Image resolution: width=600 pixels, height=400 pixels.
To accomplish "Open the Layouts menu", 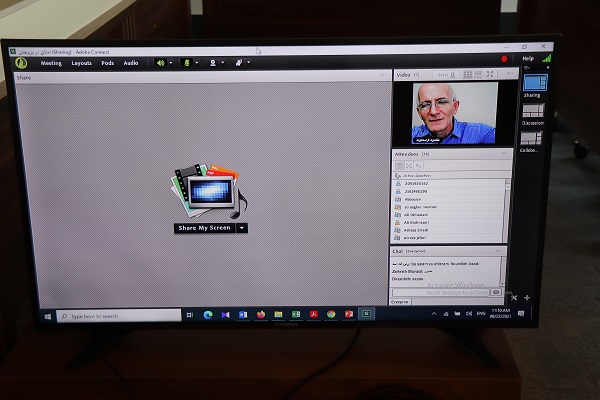I will pos(81,62).
